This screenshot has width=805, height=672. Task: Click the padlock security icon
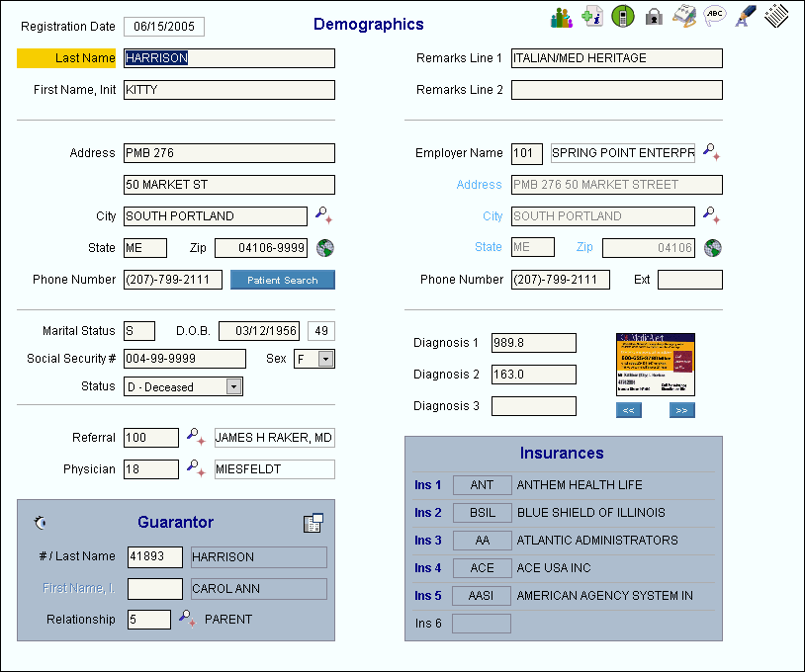pyautogui.click(x=654, y=18)
